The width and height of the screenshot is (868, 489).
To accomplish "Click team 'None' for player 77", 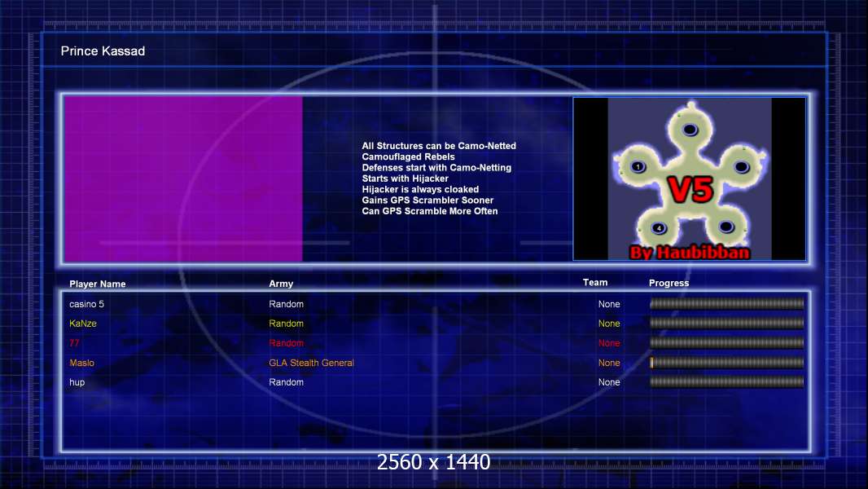I will tap(609, 343).
